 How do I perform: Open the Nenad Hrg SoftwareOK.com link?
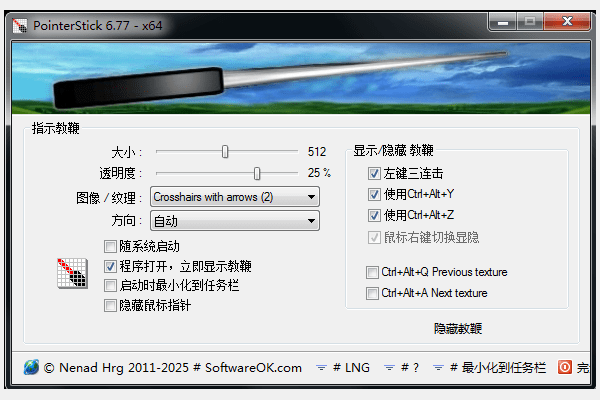173,367
